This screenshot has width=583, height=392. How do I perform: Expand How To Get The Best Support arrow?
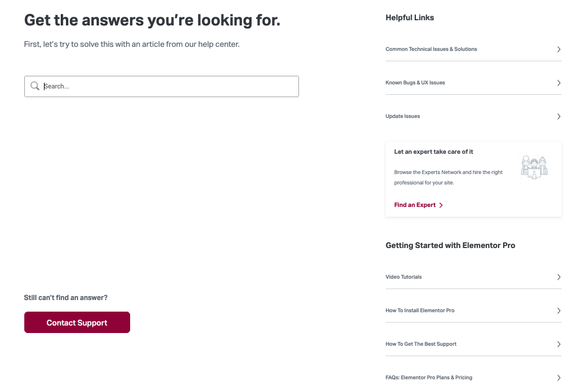click(x=559, y=344)
